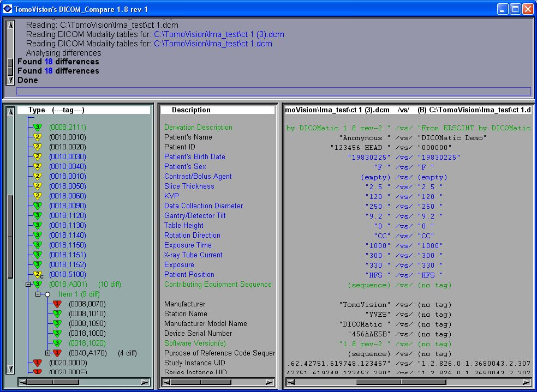Click the "TomoVision" manufacturer value
Screen dimensions: 537x392
pyautogui.click(x=365, y=305)
